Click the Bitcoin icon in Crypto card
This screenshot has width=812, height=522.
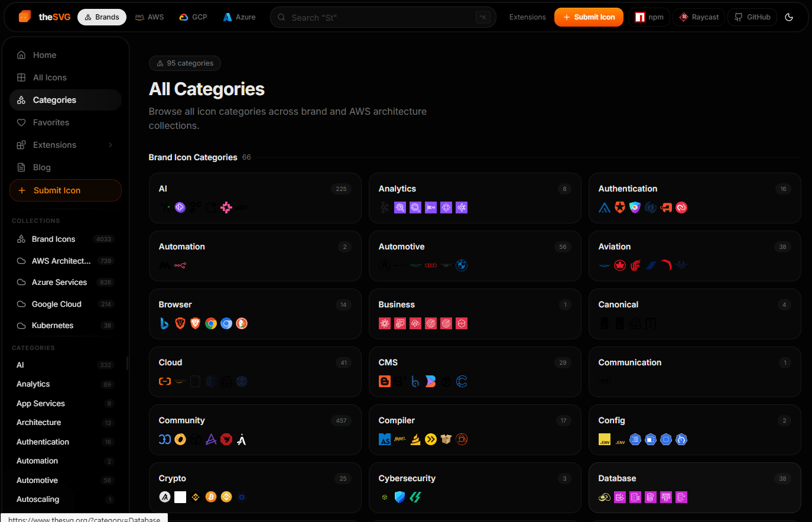(x=211, y=497)
